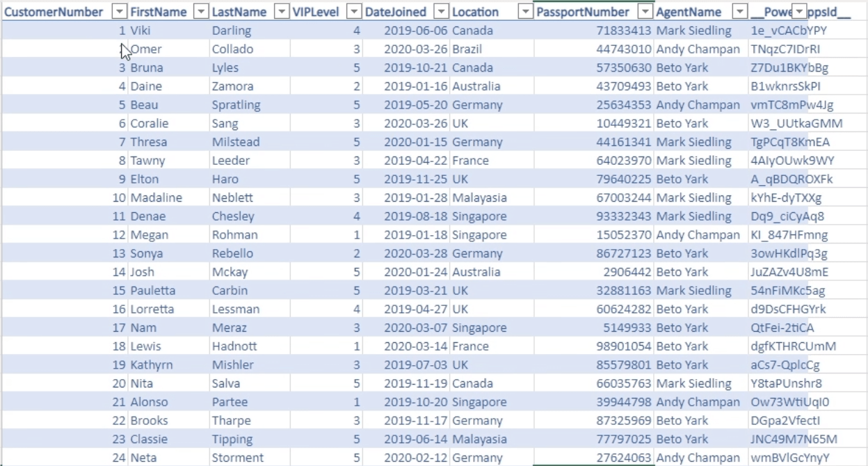Click passport number 44743010
The image size is (868, 466).
click(x=594, y=49)
